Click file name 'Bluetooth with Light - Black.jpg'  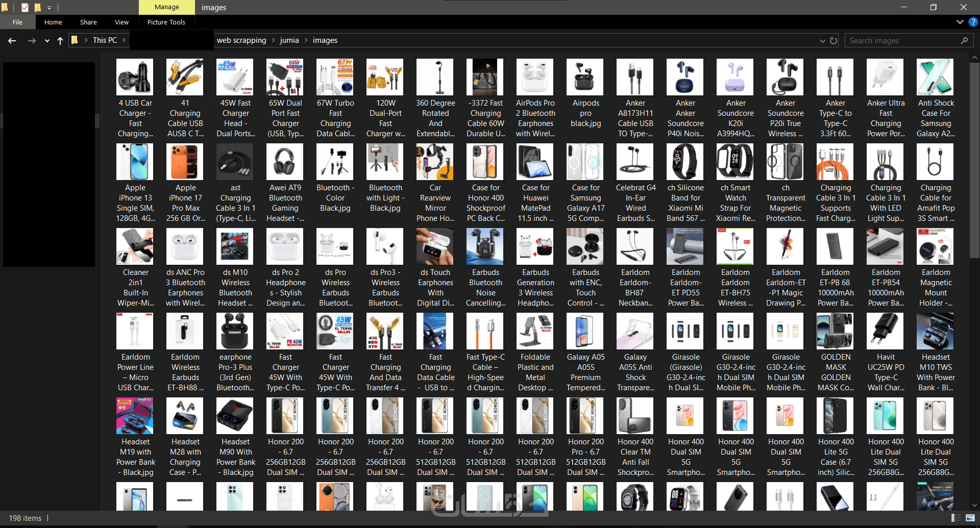coord(385,198)
